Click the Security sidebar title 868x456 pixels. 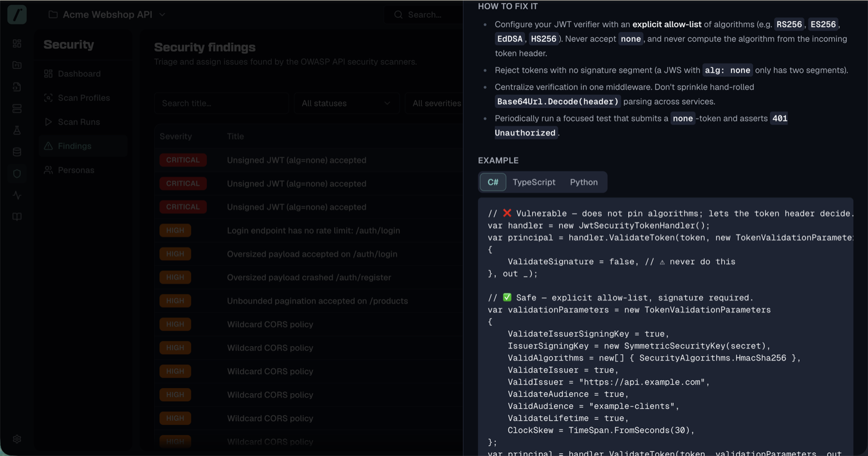click(68, 44)
